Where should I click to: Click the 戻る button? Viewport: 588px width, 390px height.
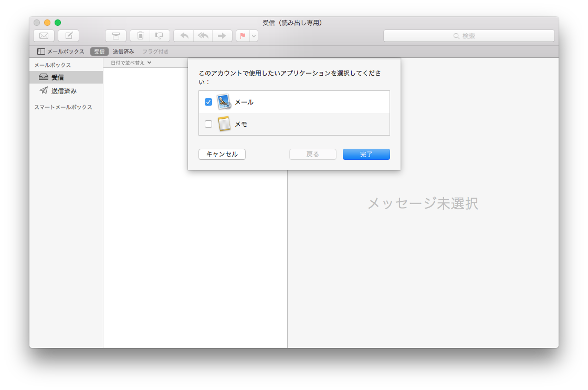[313, 155]
